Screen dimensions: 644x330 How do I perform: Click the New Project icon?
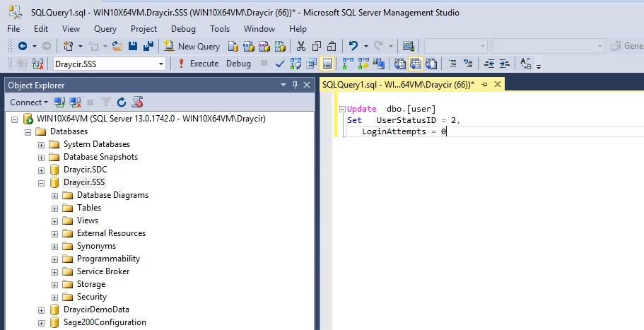point(68,47)
